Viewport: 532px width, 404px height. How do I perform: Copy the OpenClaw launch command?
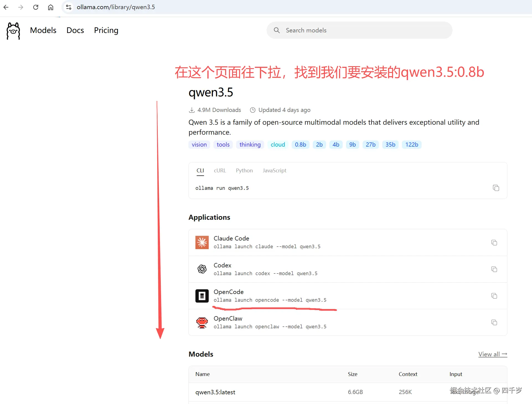point(494,322)
